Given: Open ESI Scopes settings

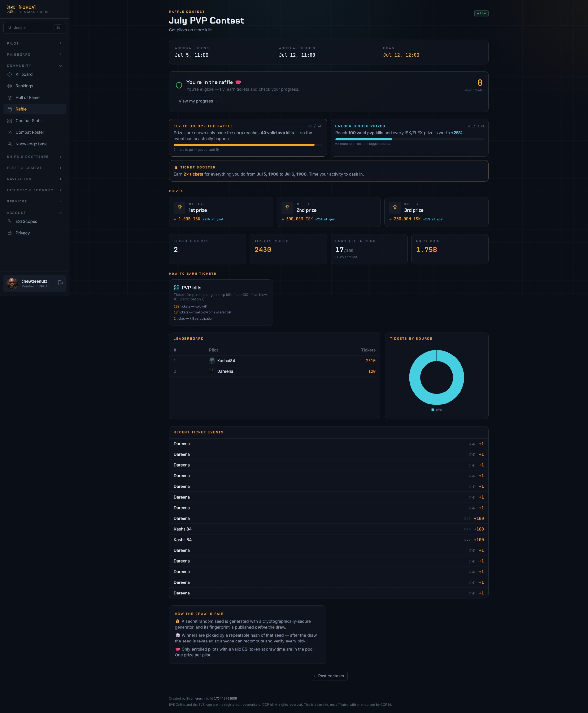Looking at the screenshot, I should click(35, 221).
